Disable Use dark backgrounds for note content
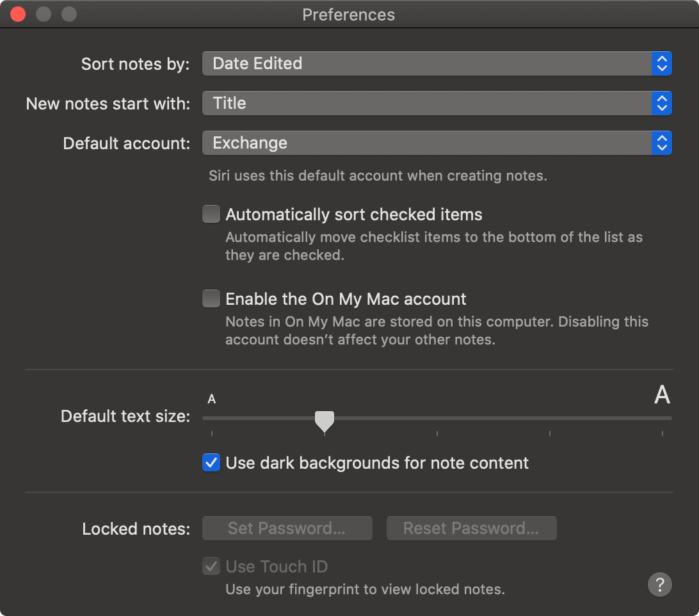 (211, 462)
